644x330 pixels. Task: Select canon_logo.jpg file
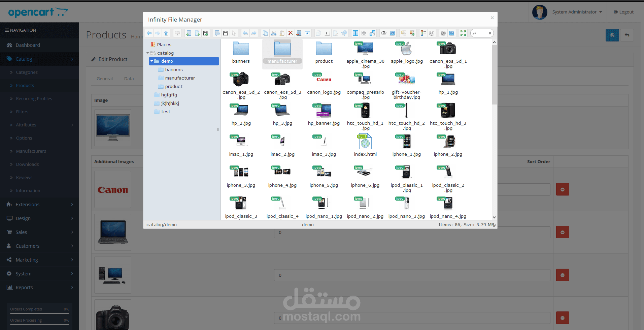click(324, 84)
